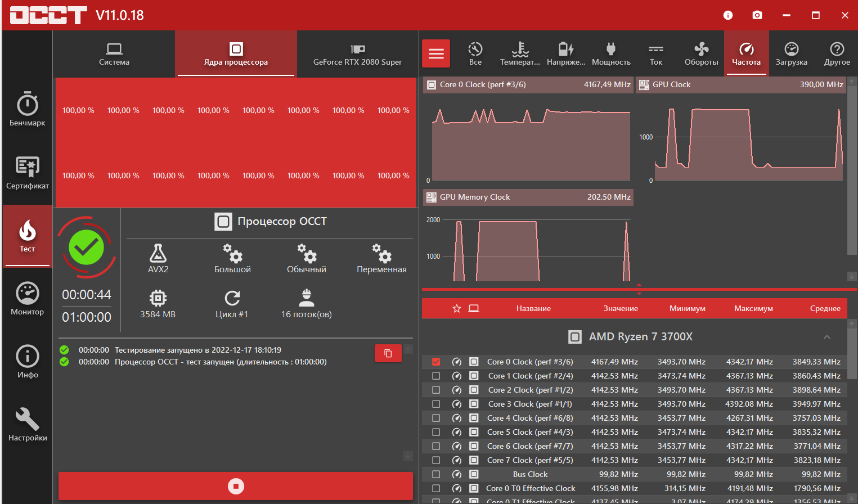Show Температура sensors filter
The width and height of the screenshot is (858, 504).
pyautogui.click(x=520, y=54)
